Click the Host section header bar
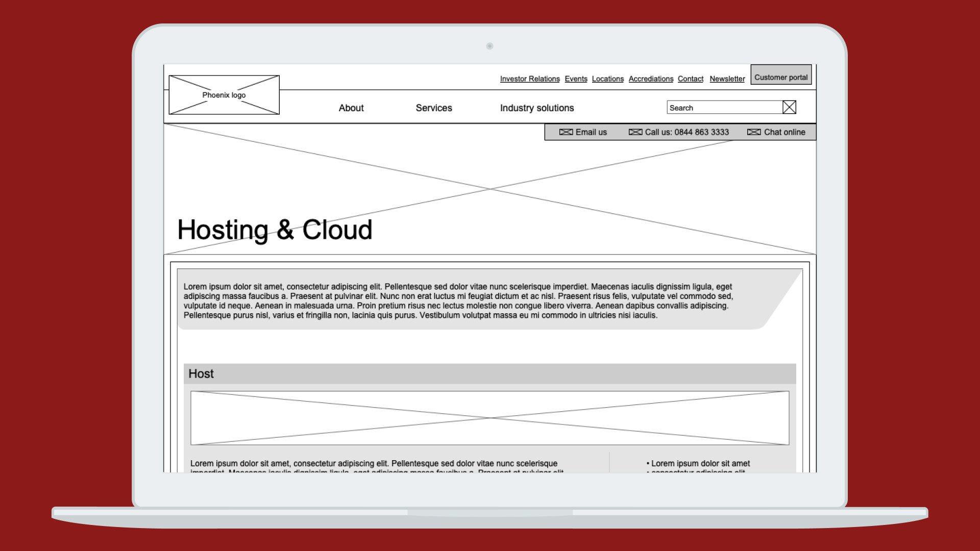The image size is (980, 551). pos(489,373)
